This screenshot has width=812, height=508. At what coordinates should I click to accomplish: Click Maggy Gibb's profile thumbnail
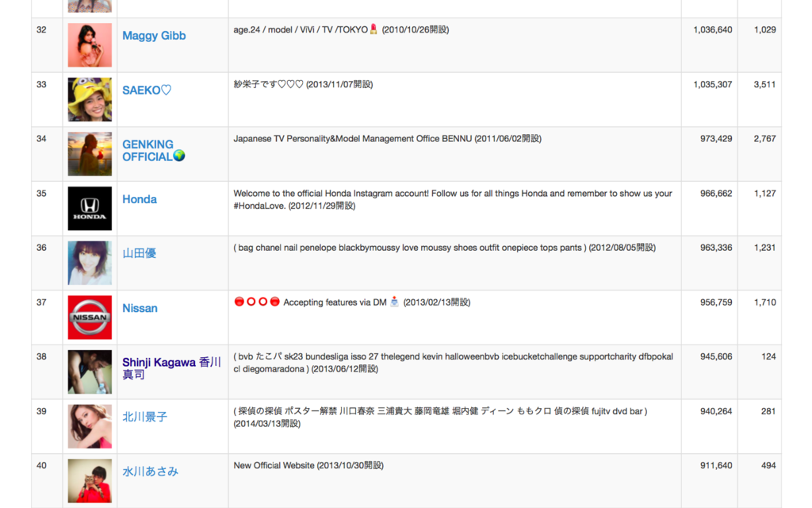tap(90, 45)
